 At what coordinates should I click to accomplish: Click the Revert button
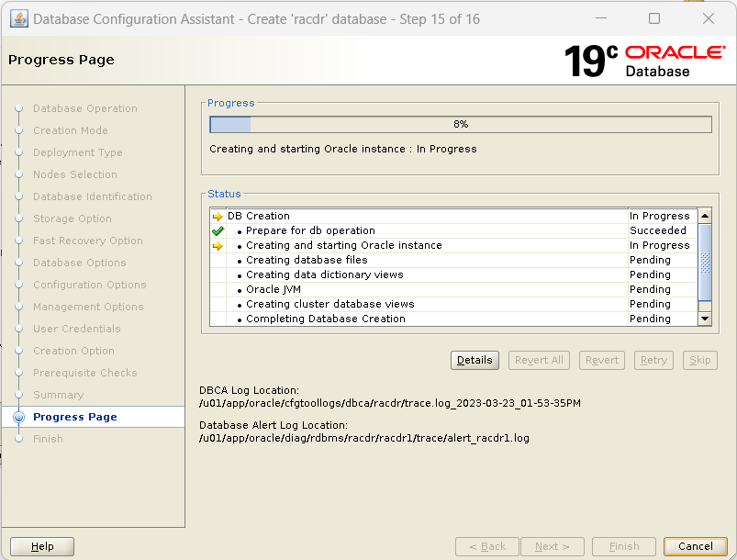coord(602,360)
